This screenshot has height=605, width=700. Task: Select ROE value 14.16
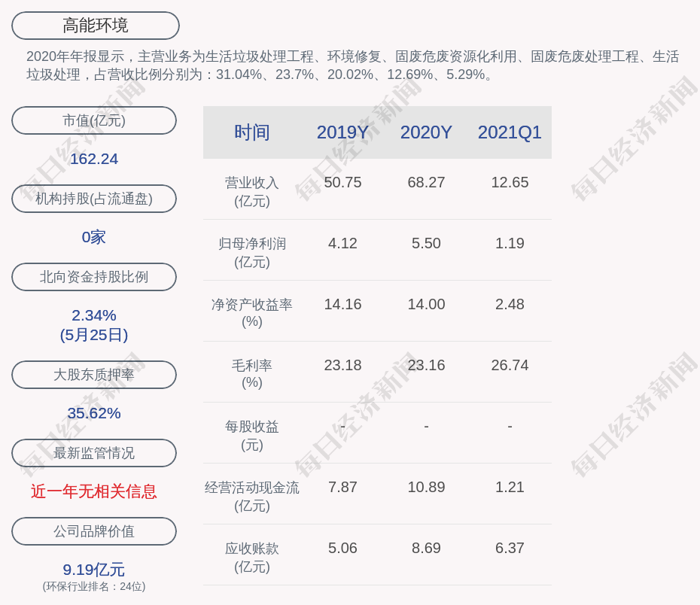click(x=342, y=304)
